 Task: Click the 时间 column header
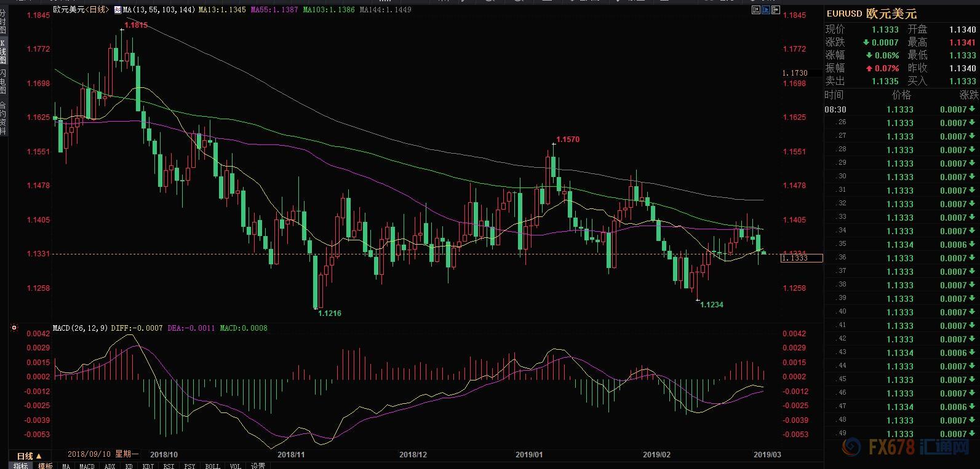834,95
